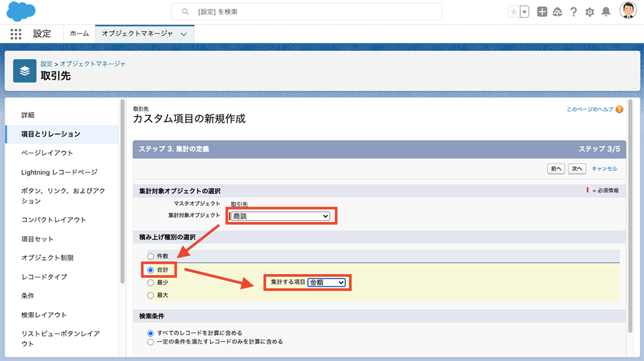The height and width of the screenshot is (361, 644).
Task: Click the favorites star icon
Action: [513, 12]
